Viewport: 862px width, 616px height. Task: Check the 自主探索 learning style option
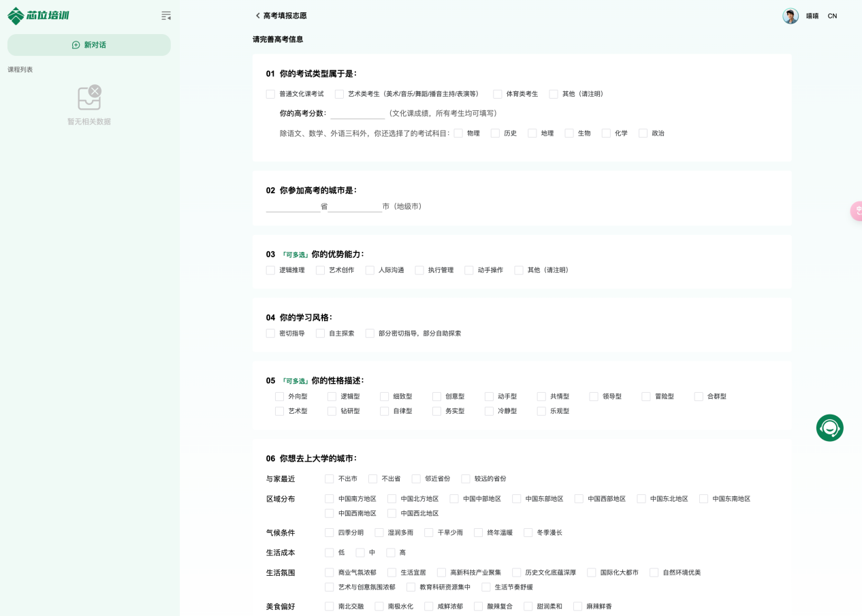[320, 334]
